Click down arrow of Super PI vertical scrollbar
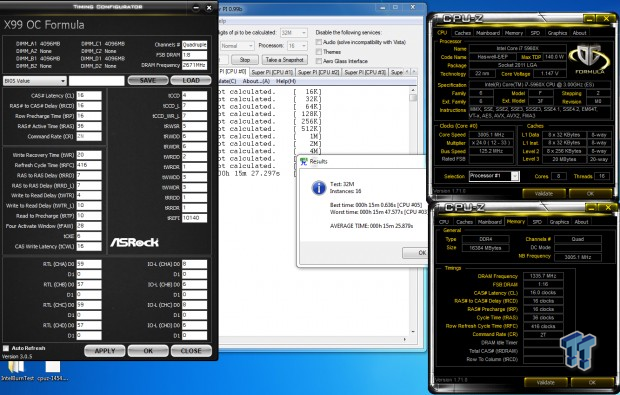 click(413, 332)
